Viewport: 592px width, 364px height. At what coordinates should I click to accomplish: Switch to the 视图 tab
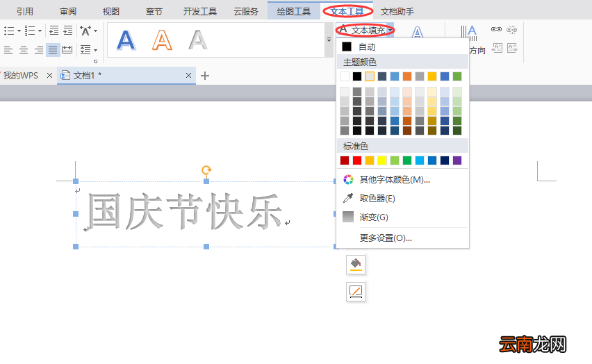111,12
